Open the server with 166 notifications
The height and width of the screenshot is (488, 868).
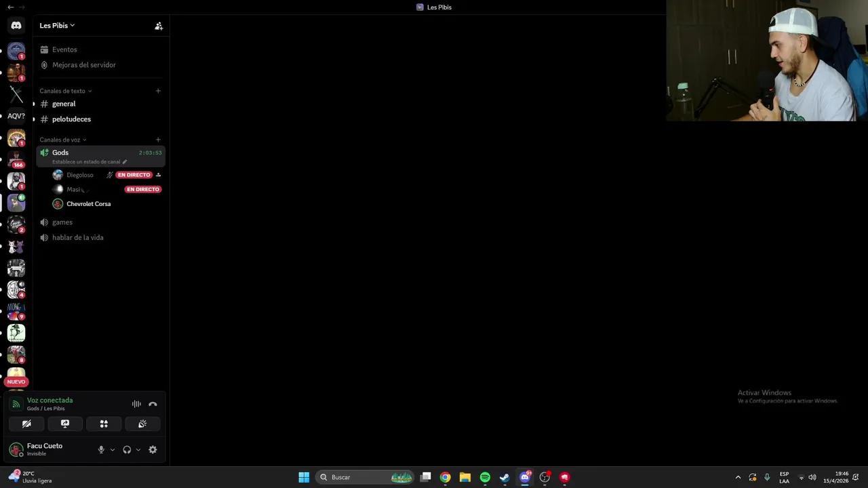click(x=16, y=159)
